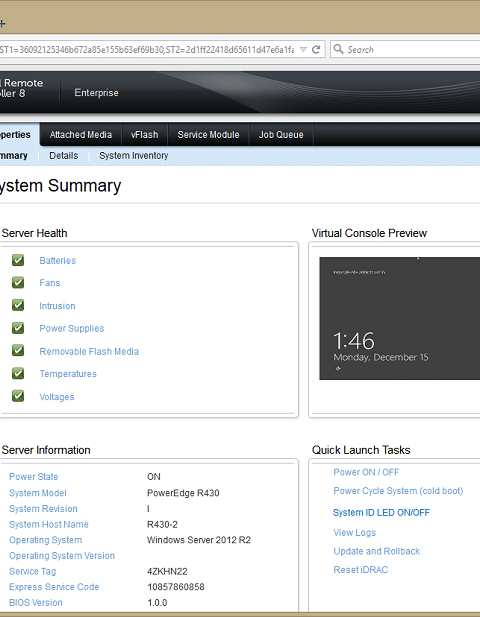Open the vFlash tab
The width and height of the screenshot is (480, 617).
(144, 135)
